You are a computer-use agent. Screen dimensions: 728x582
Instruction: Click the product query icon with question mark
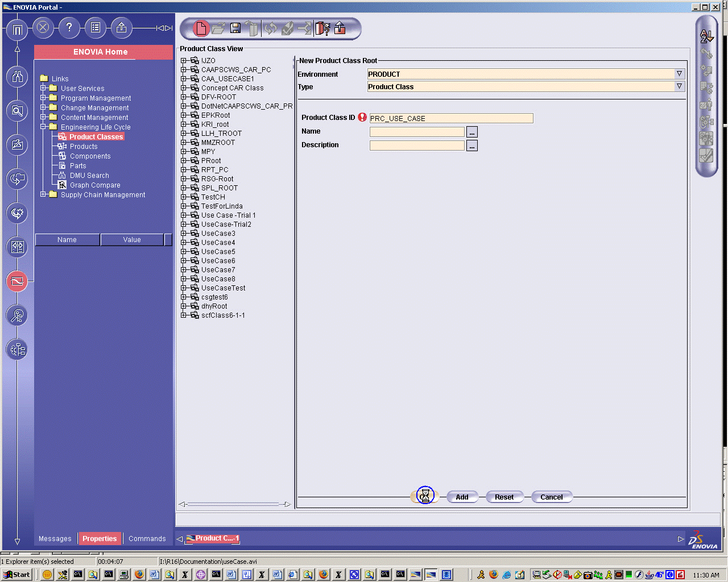(x=322, y=28)
